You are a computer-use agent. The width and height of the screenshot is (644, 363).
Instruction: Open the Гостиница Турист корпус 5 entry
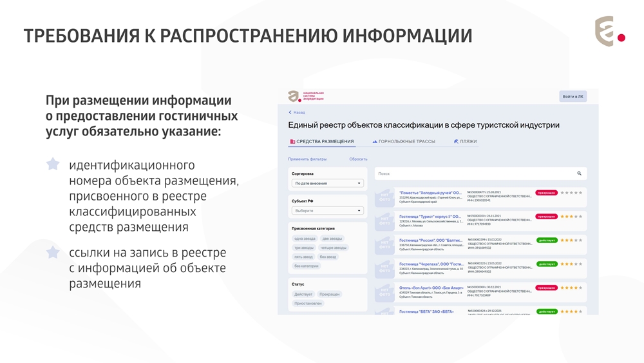(430, 217)
